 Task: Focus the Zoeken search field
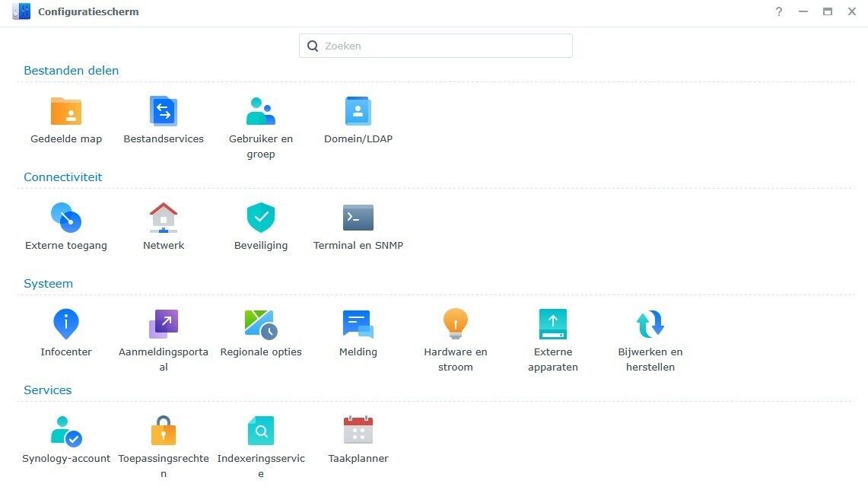coord(436,46)
